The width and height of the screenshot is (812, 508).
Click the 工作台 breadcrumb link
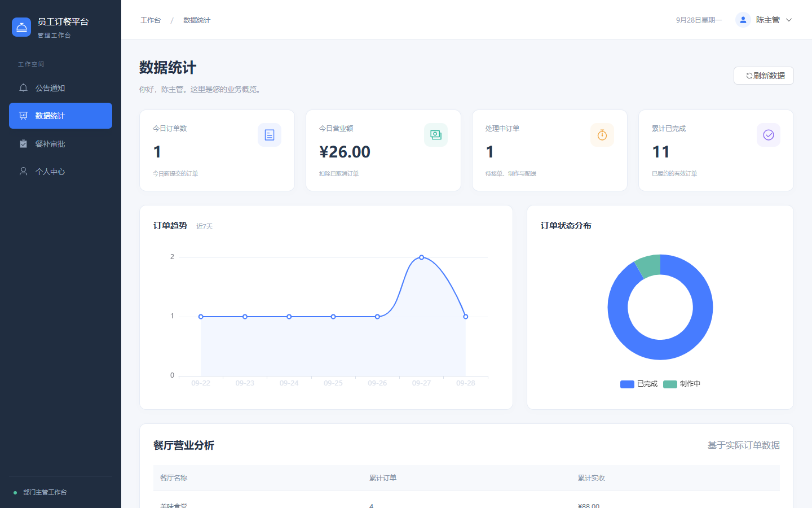[151, 20]
